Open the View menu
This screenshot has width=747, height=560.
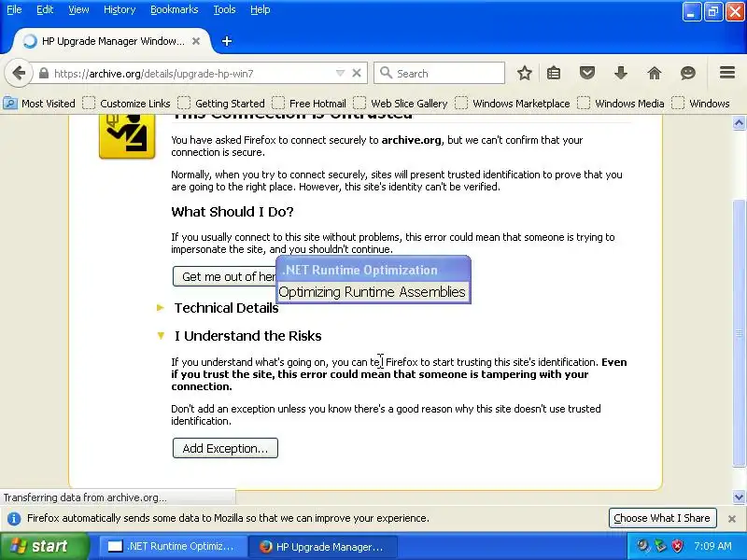point(78,9)
